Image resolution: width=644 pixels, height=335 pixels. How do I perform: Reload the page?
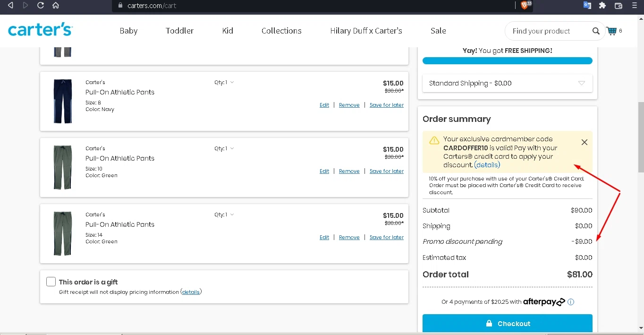pos(41,5)
